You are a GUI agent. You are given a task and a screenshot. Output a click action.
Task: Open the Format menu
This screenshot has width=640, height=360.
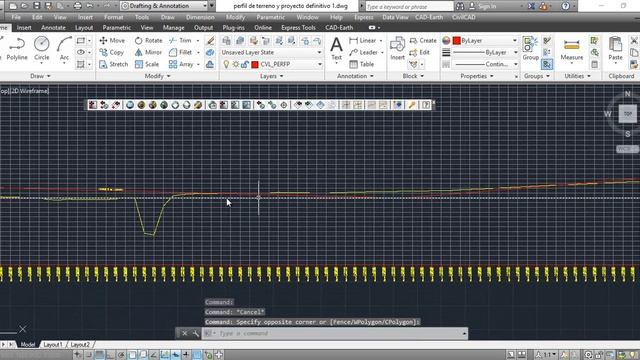point(113,17)
